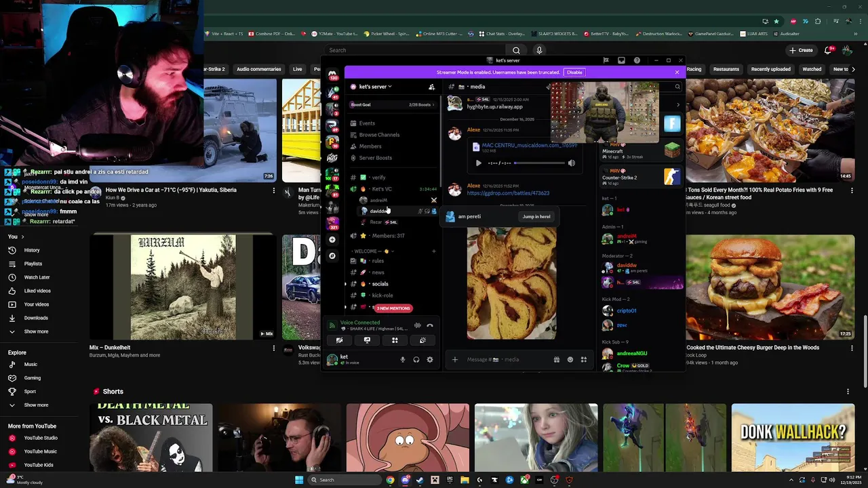Click the Discord invite people icon beside server name
The height and width of the screenshot is (488, 868).
[432, 87]
